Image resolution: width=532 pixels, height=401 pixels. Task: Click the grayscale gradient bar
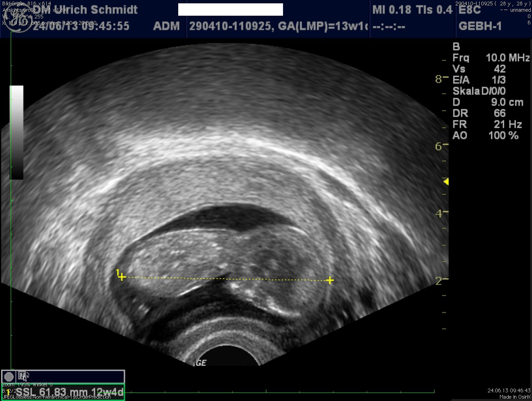coord(17,132)
